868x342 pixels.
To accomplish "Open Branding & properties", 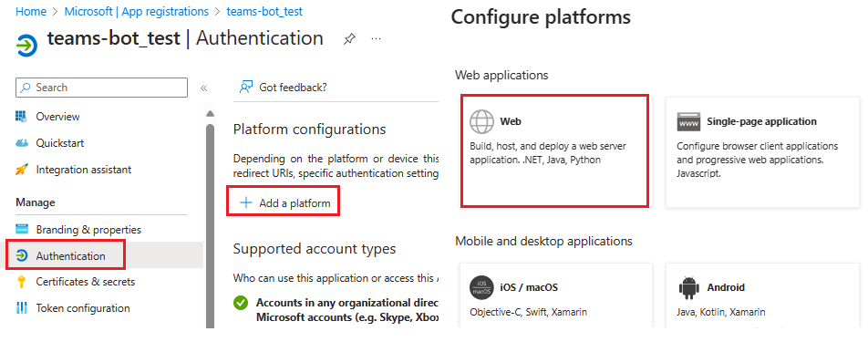I will 88,229.
